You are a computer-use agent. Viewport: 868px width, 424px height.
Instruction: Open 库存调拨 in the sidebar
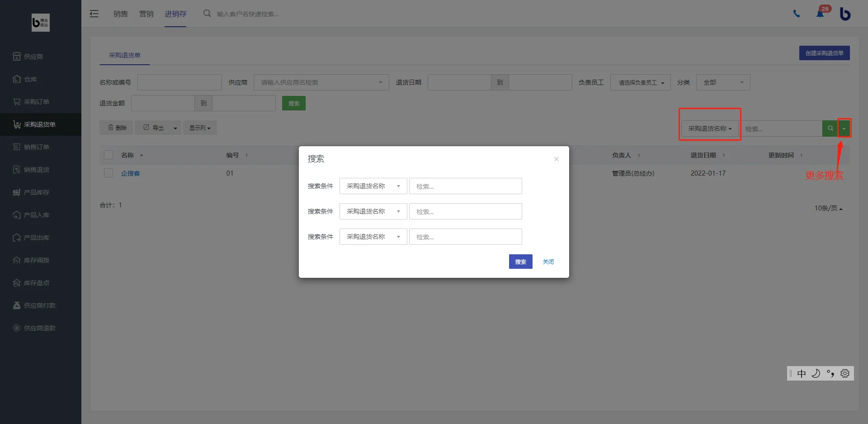coord(41,260)
